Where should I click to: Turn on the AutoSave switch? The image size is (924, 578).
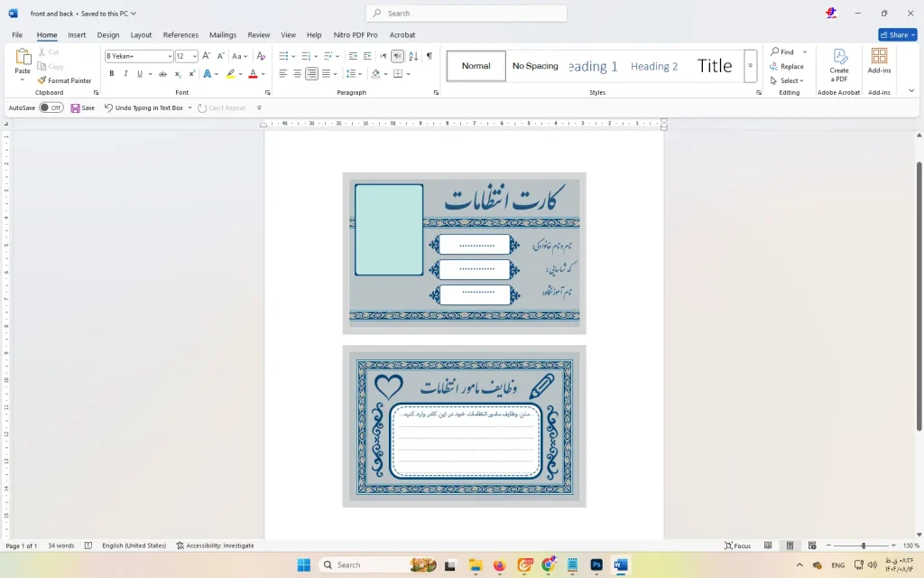click(51, 108)
